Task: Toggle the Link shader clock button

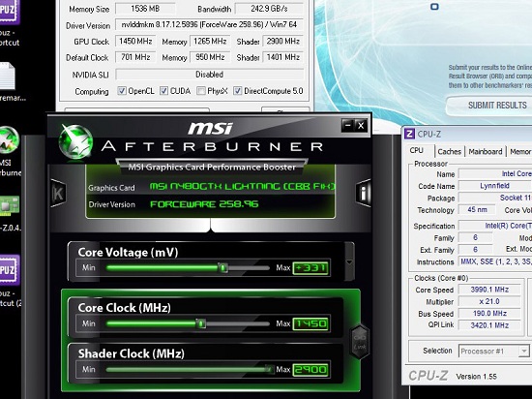Action: pos(359,342)
